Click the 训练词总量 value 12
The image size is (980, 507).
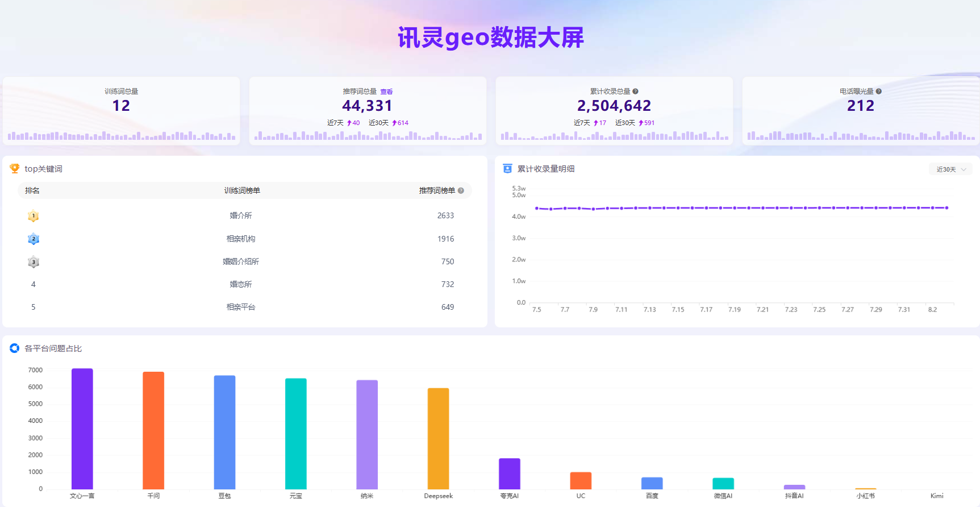[x=121, y=106]
